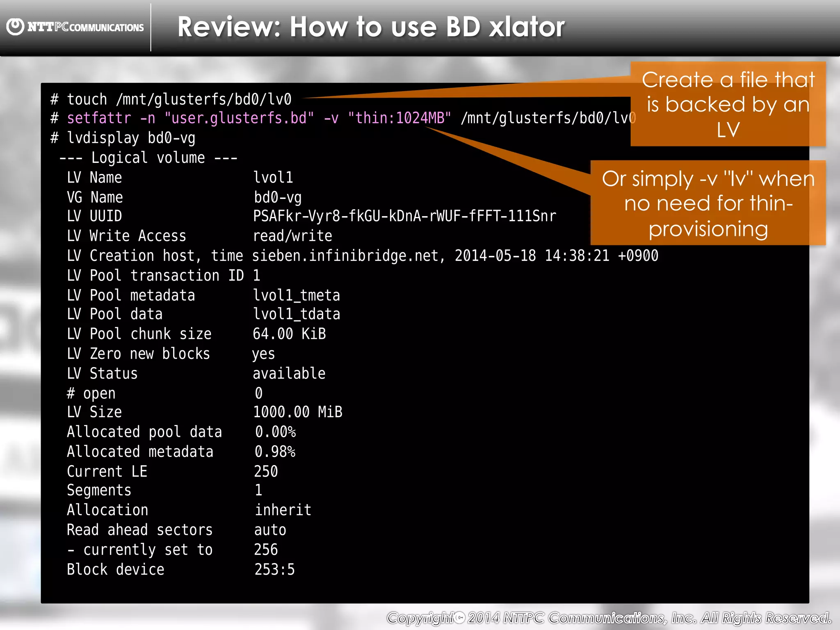Click the '# open' label row
Screen dimensions: 840x630
click(x=91, y=393)
